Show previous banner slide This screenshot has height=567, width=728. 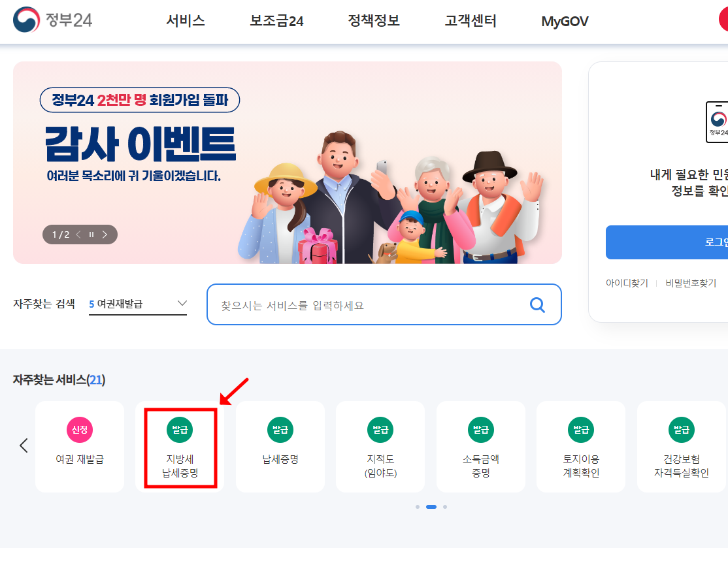click(78, 235)
